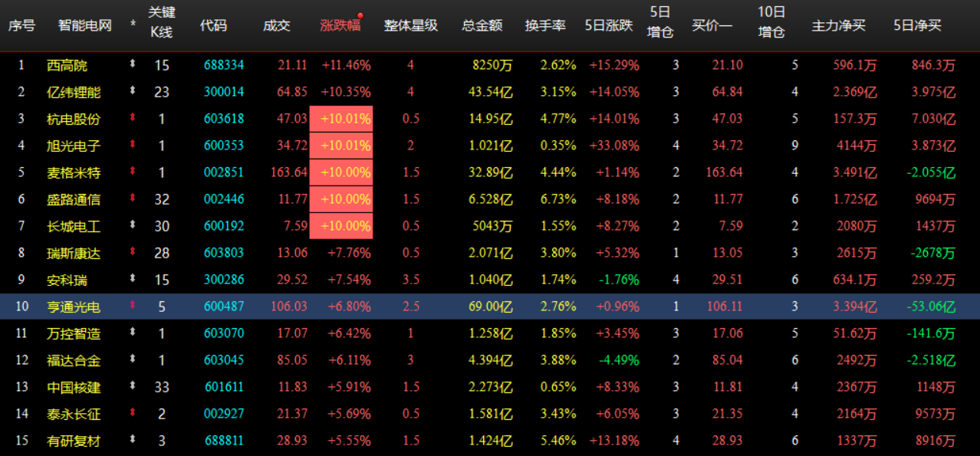Screen dimensions: 980x456
Task: Click the marker icon beside 中国核建
Action: click(133, 387)
